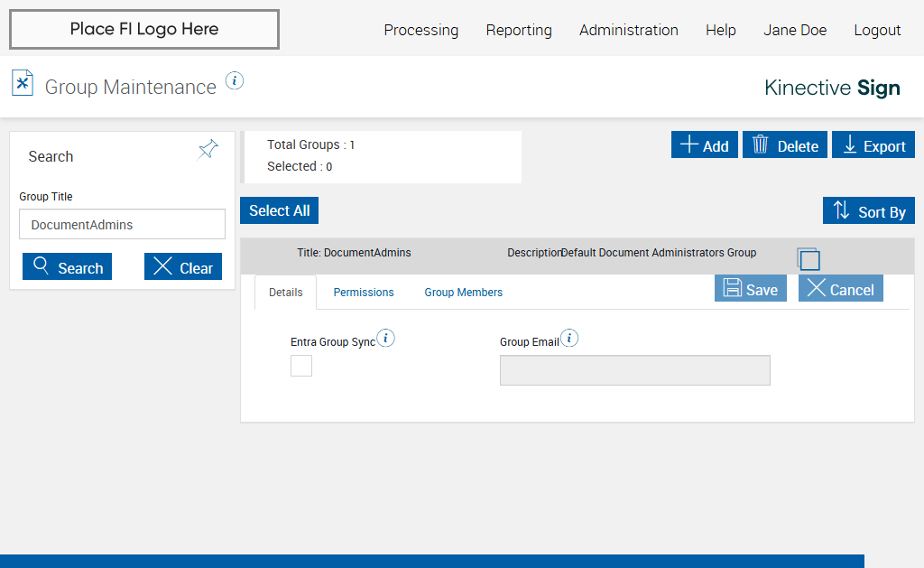Image resolution: width=924 pixels, height=568 pixels.
Task: Click the Place FI Logo Here banner
Action: [144, 30]
